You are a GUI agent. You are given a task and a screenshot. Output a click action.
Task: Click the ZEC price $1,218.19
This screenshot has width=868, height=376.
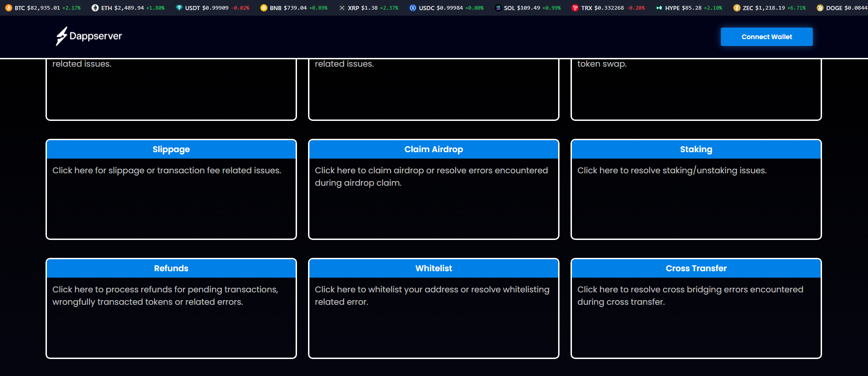[770, 8]
